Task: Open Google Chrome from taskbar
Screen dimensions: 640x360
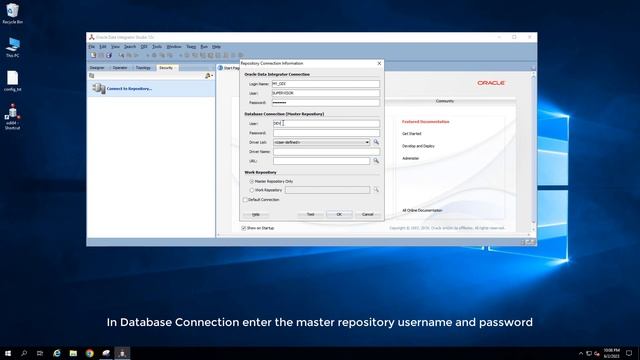Action: pos(89,353)
